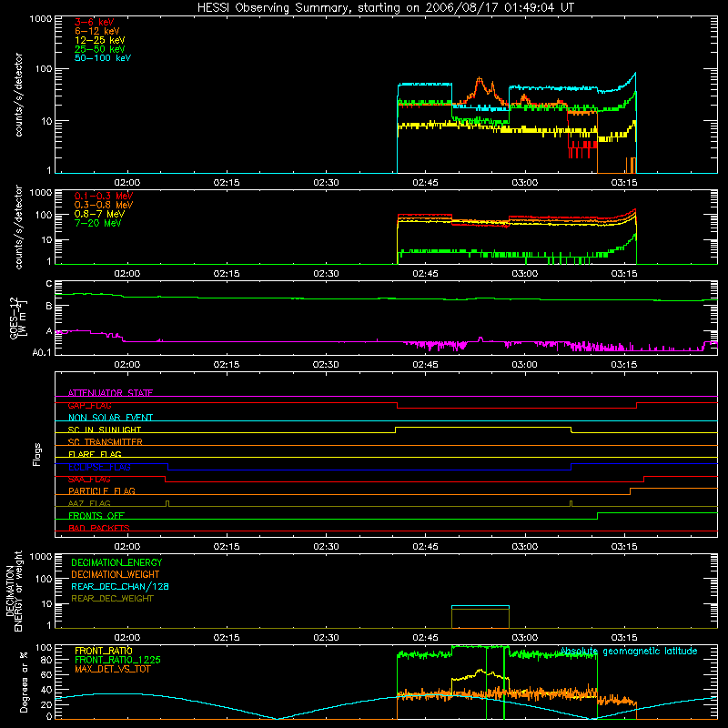Select the yellow 12-25 keV legend entry
The height and width of the screenshot is (728, 728).
[99, 40]
